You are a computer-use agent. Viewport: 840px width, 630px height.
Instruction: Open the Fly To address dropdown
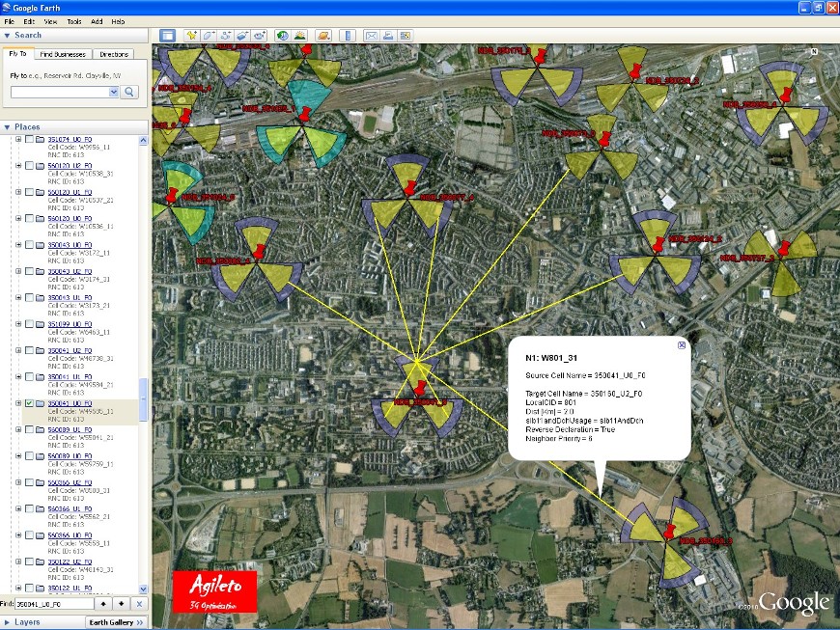tap(114, 92)
